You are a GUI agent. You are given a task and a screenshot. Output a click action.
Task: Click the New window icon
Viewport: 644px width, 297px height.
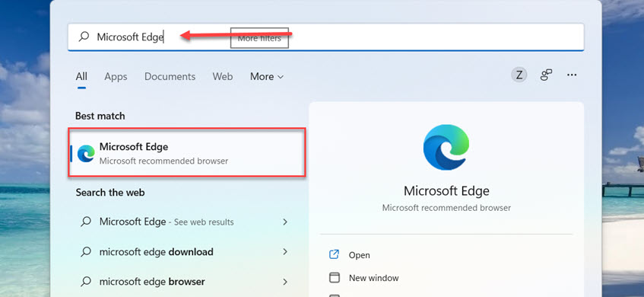(335, 278)
